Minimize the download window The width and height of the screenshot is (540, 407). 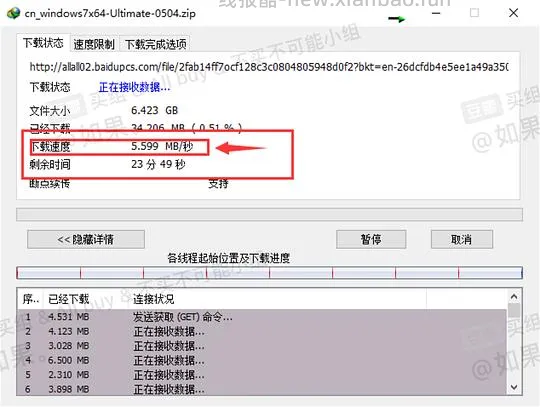click(x=436, y=13)
